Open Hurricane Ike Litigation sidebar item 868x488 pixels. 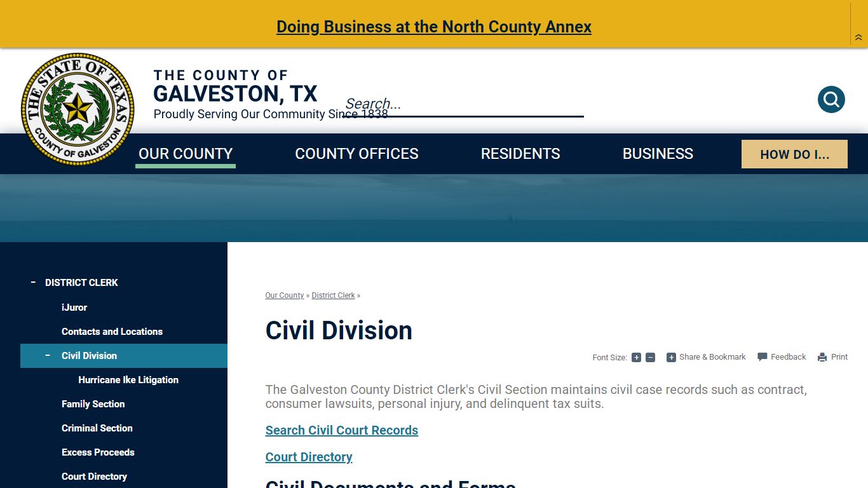(128, 380)
